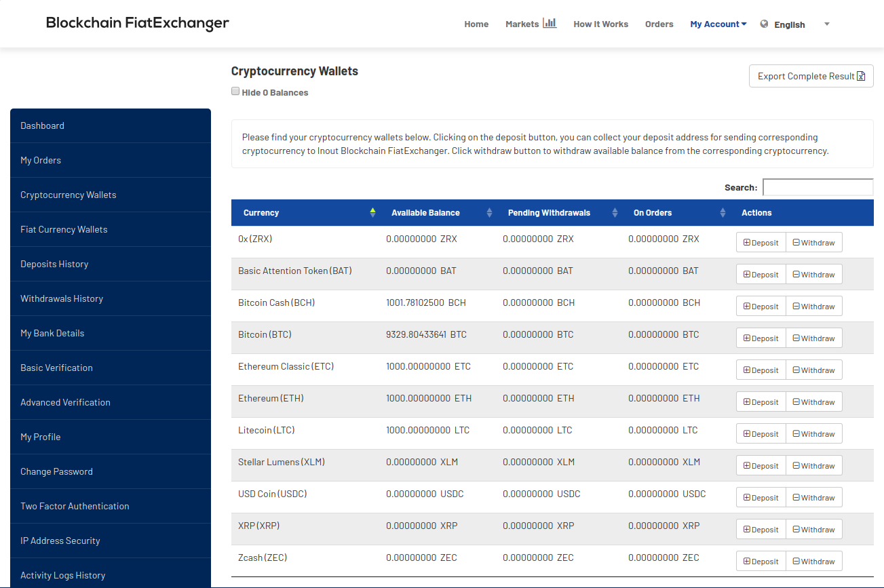Screen dimensions: 884x588
Task: Select Home in the navigation bar
Action: tap(476, 23)
